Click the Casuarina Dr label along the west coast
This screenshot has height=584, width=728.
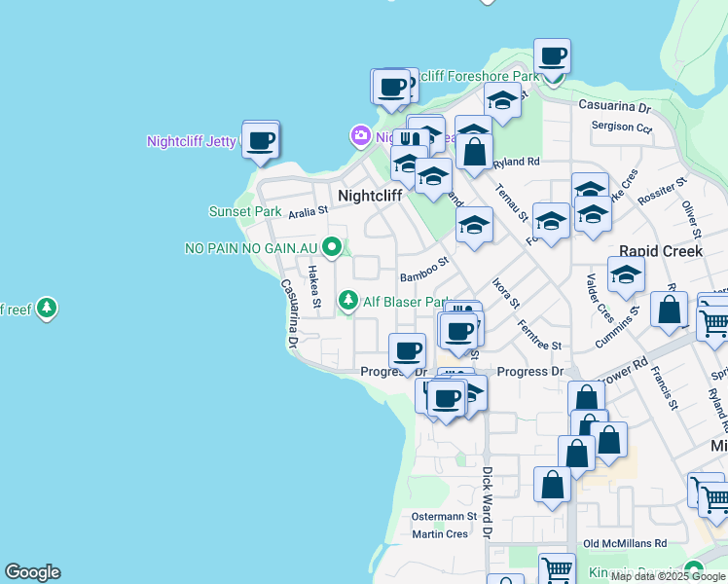(x=292, y=313)
